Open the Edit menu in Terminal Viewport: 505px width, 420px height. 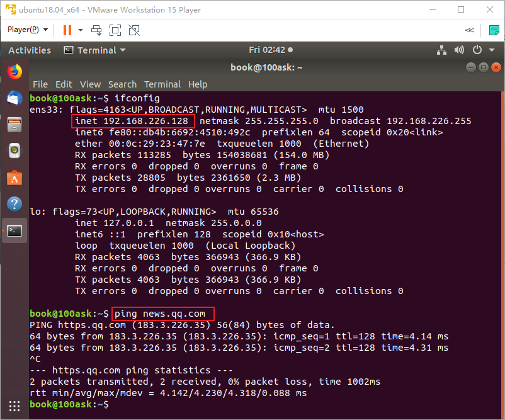click(x=64, y=84)
